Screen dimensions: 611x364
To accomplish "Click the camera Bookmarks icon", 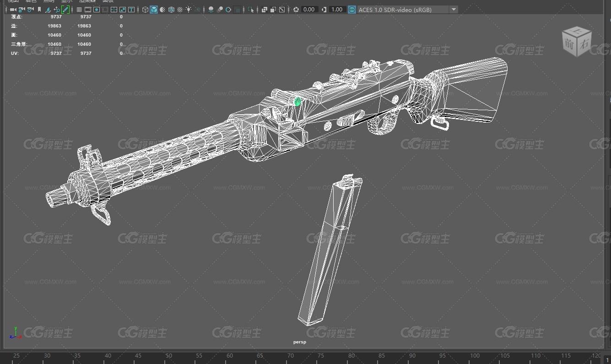I will pyautogui.click(x=39, y=9).
